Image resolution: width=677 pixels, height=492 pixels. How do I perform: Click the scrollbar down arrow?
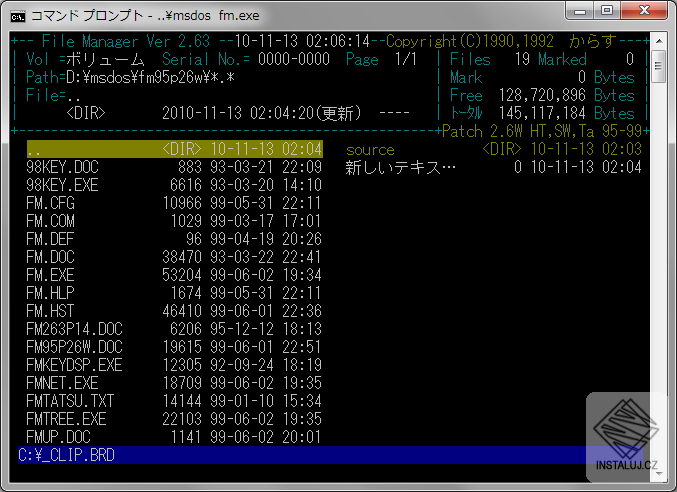659,474
